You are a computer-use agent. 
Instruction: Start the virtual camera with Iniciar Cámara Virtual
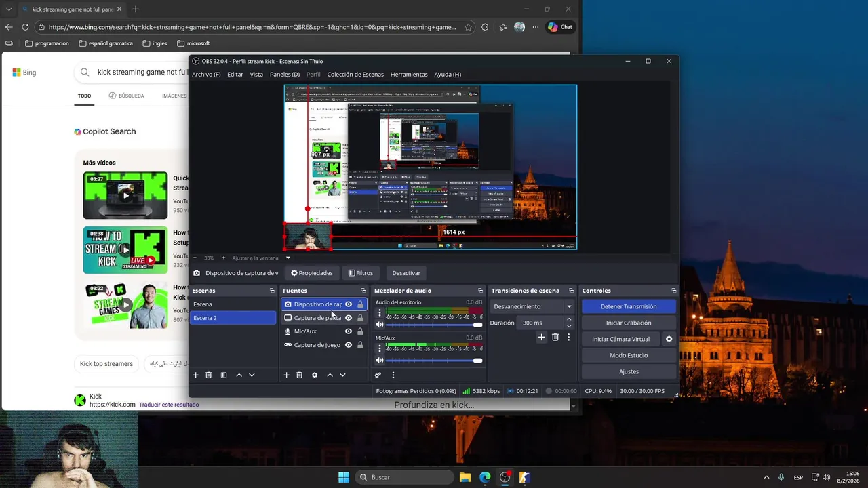click(x=620, y=339)
